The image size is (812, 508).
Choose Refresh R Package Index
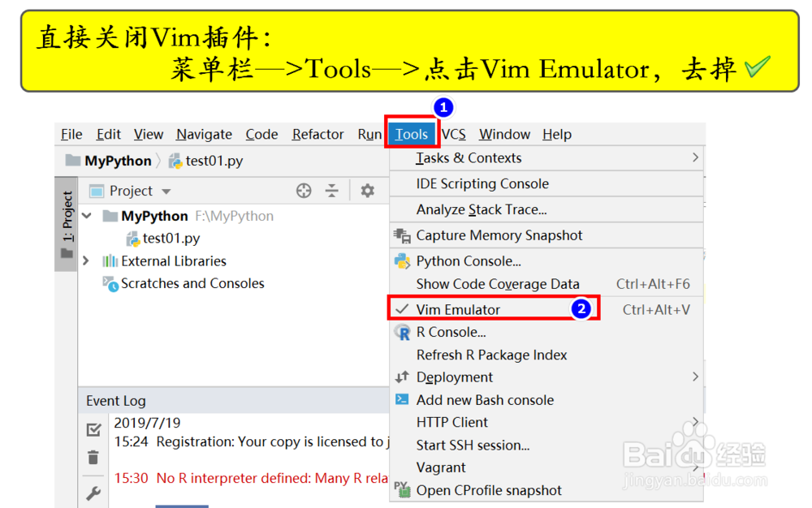tap(546, 355)
